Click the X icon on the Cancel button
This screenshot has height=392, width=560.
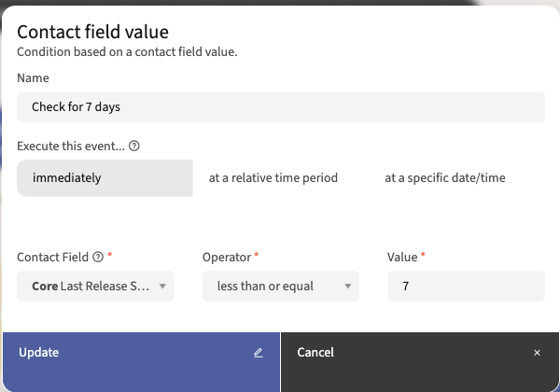click(x=537, y=353)
